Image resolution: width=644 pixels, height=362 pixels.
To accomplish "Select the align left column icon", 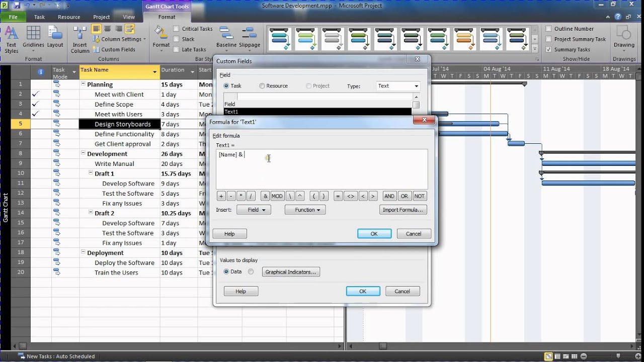I will [97, 29].
